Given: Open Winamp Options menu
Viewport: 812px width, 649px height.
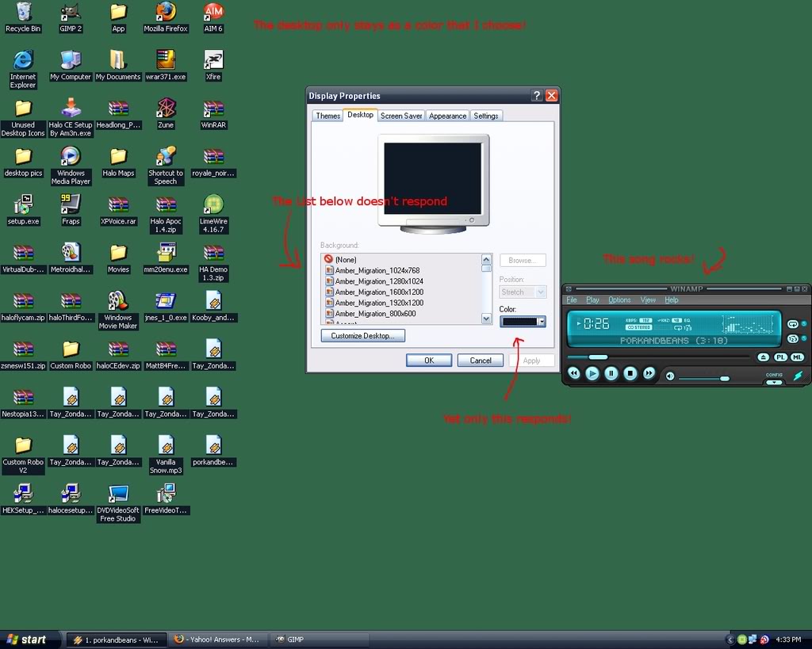Looking at the screenshot, I should 619,300.
